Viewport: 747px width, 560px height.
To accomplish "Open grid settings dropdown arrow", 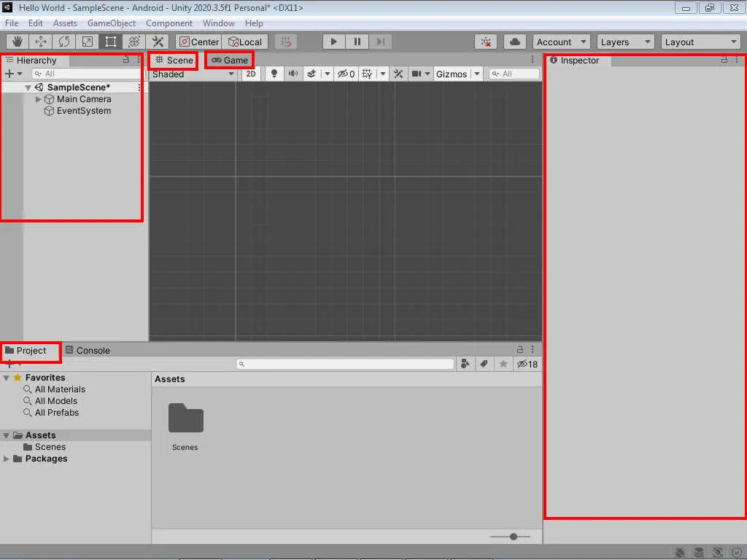I will pyautogui.click(x=382, y=74).
